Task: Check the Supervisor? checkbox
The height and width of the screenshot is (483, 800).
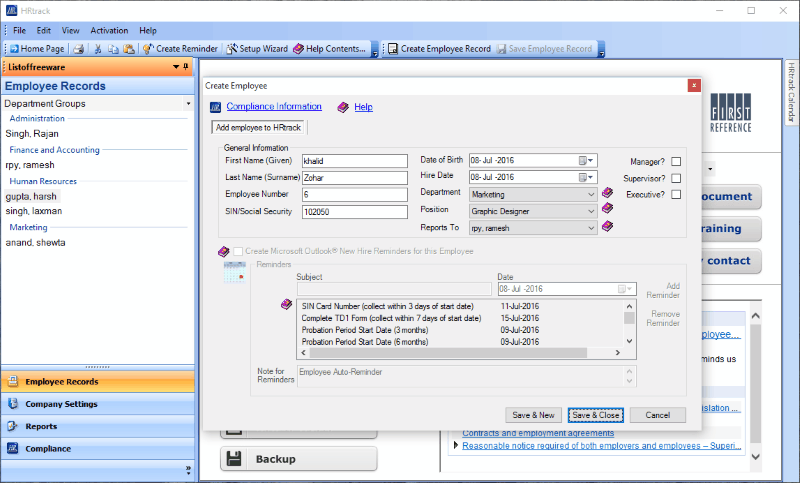Action: tap(676, 179)
